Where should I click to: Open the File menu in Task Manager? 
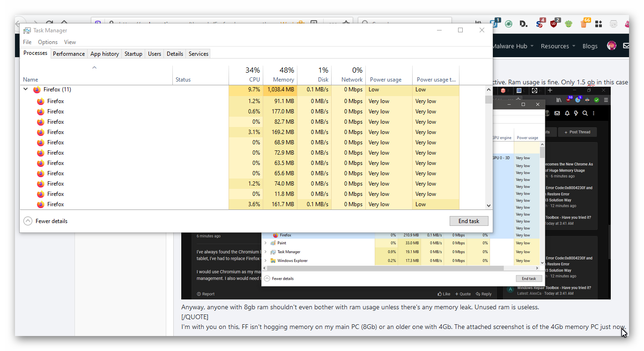click(x=27, y=42)
